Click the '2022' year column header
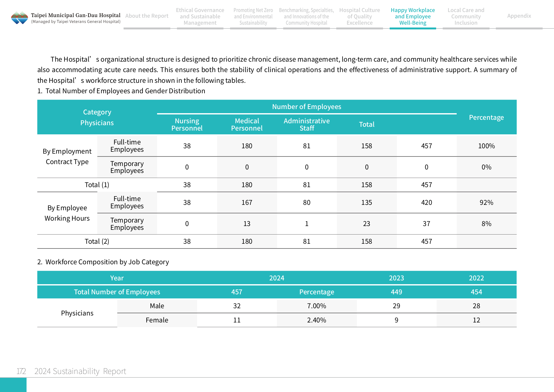 [x=477, y=278]
